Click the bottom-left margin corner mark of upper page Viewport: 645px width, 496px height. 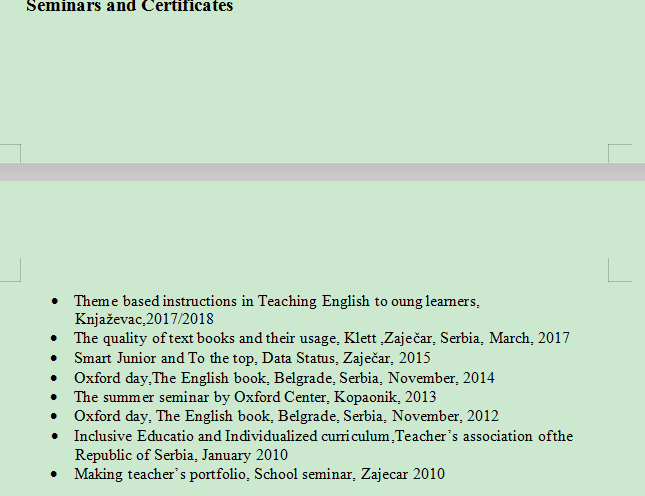[x=10, y=153]
